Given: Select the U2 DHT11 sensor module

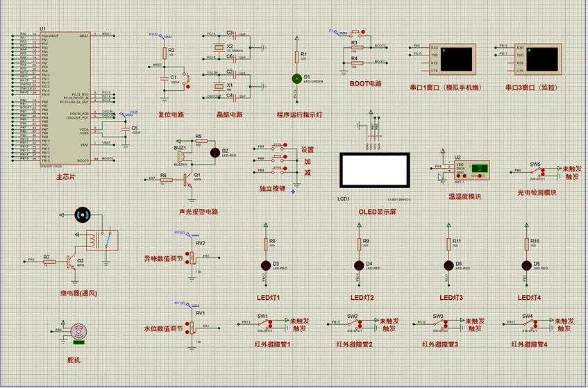Looking at the screenshot, I should click(x=472, y=171).
